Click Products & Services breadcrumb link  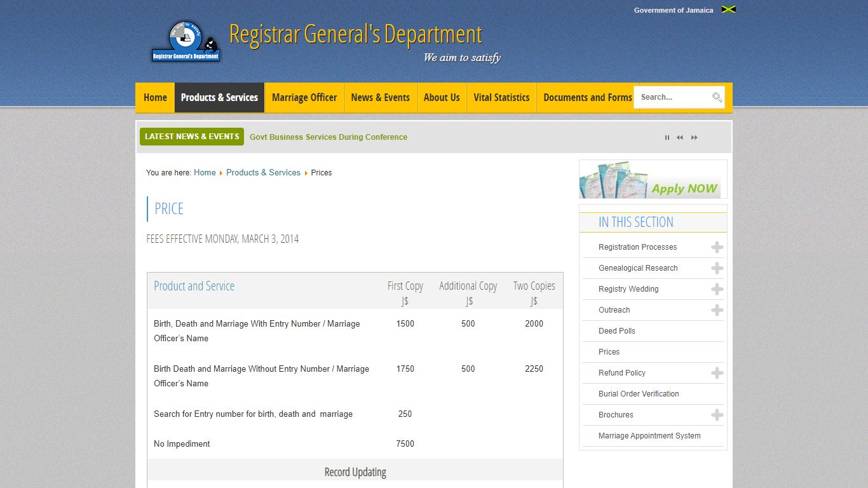(x=263, y=173)
